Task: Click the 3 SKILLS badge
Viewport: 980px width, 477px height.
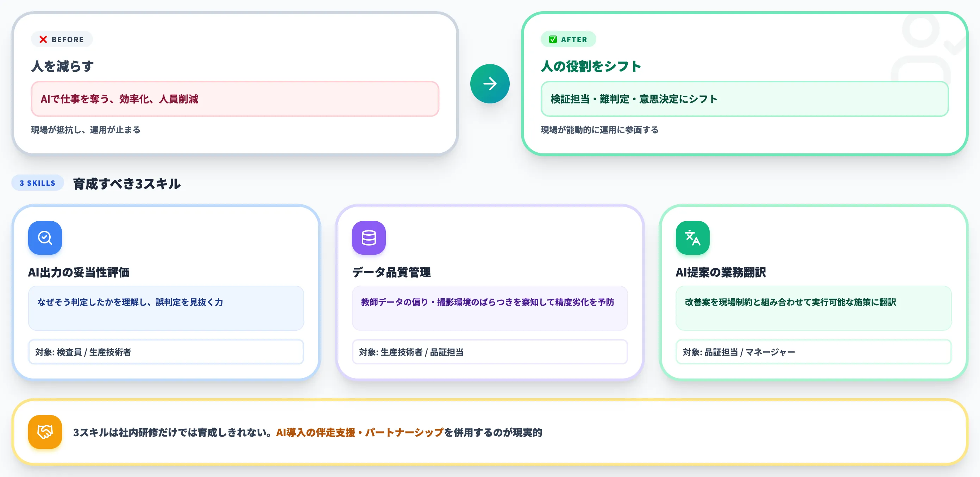Action: (37, 183)
